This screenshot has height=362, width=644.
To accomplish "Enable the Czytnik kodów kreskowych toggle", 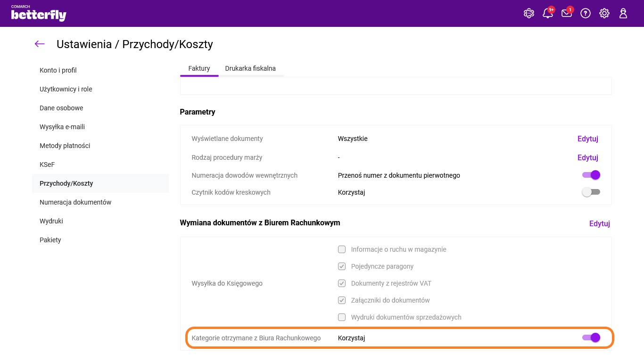I will pos(591,192).
